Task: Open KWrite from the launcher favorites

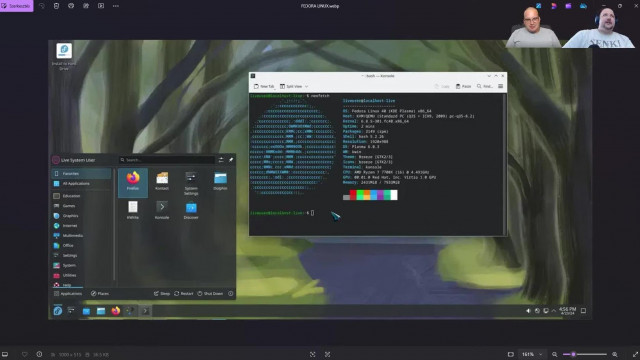Action: point(133,210)
